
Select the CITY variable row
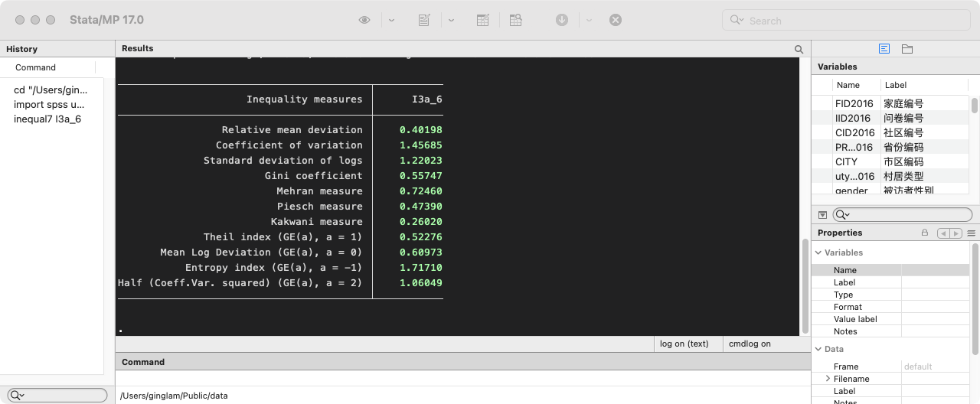tap(890, 161)
